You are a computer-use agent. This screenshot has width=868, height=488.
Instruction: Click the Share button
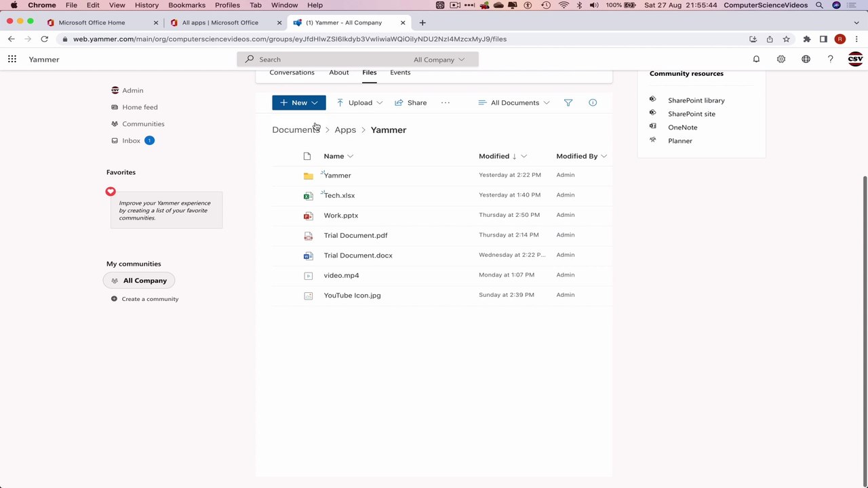click(x=411, y=103)
